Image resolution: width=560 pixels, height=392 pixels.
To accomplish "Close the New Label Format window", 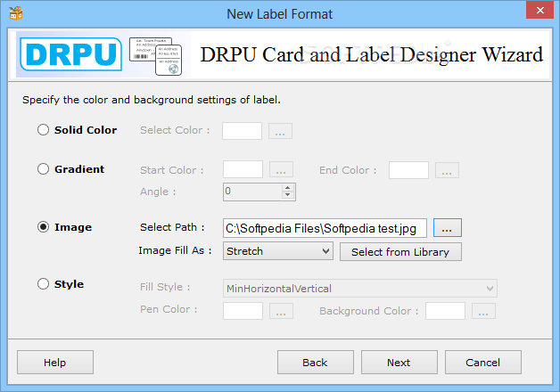I will coord(540,10).
